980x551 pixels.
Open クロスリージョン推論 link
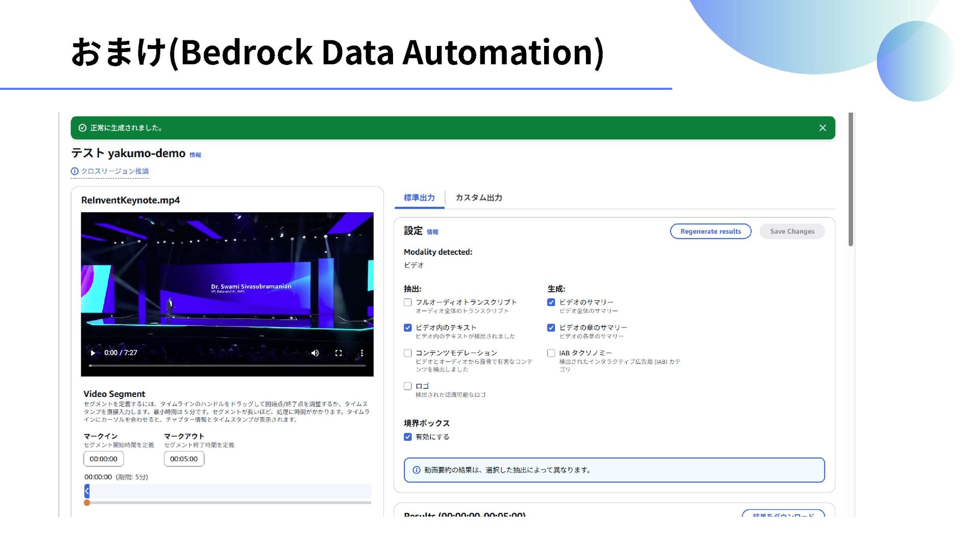(x=115, y=171)
